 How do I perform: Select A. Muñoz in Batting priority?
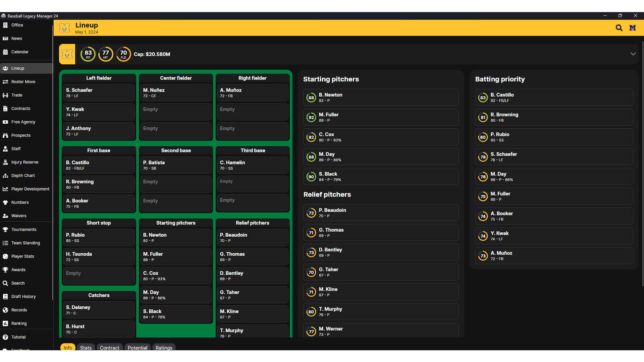(x=554, y=256)
